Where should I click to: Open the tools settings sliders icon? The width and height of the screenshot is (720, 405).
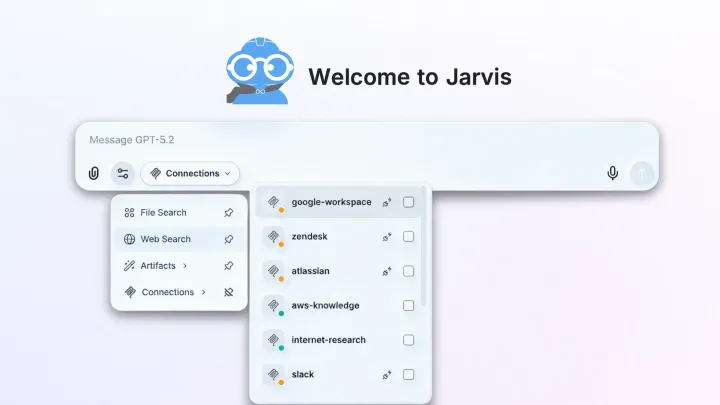[123, 174]
